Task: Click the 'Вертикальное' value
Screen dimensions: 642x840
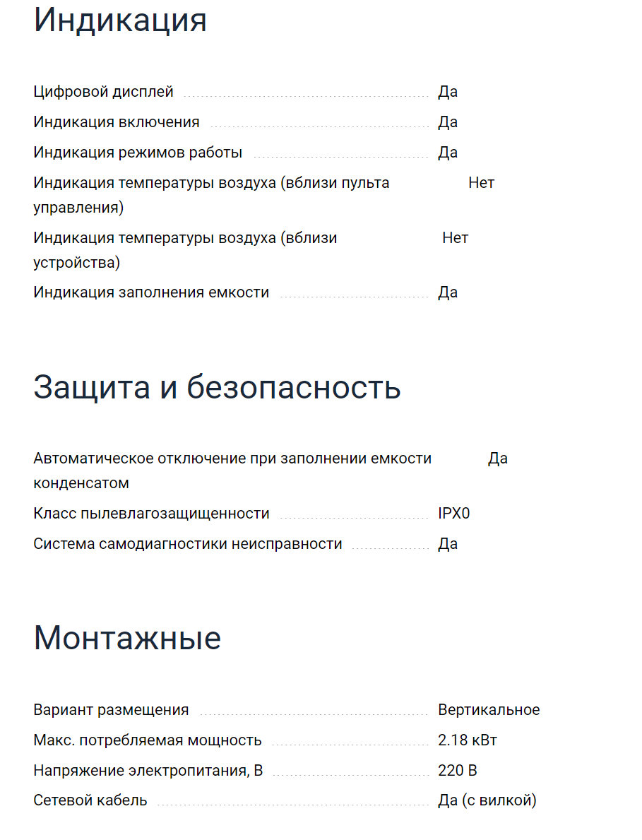Action: pyautogui.click(x=489, y=710)
